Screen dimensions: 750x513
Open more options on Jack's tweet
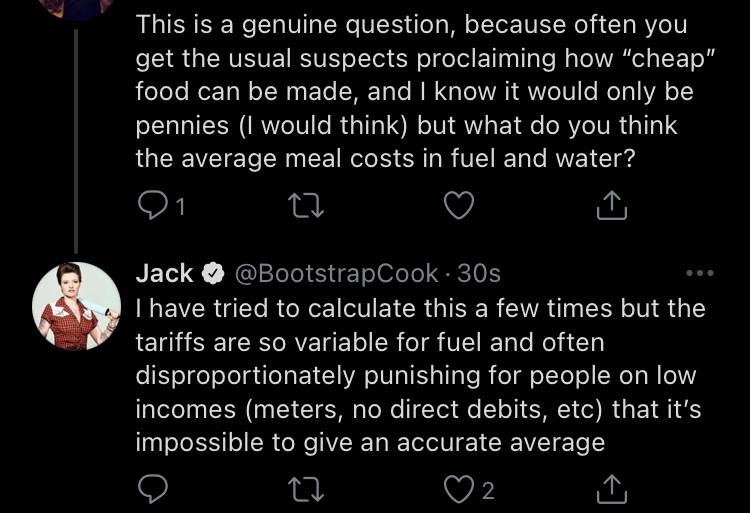700,273
